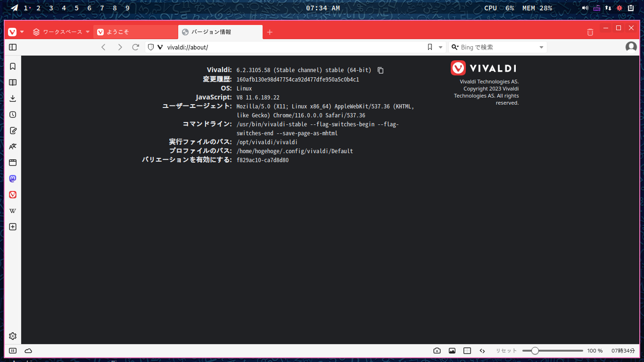Open a new tab with plus button
644x362 pixels.
pos(270,32)
